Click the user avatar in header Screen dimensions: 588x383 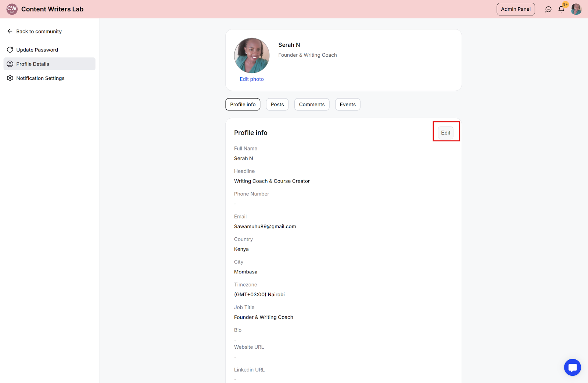tap(576, 9)
